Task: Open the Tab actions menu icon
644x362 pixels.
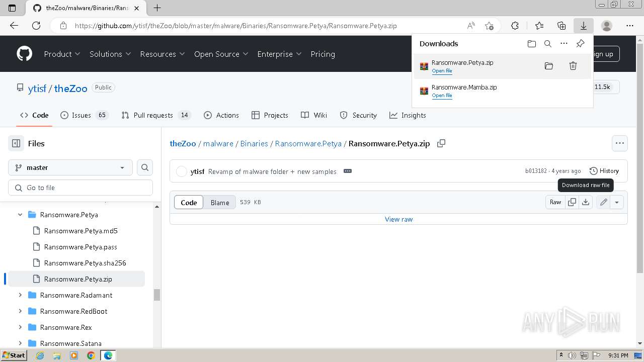Action: (13, 8)
